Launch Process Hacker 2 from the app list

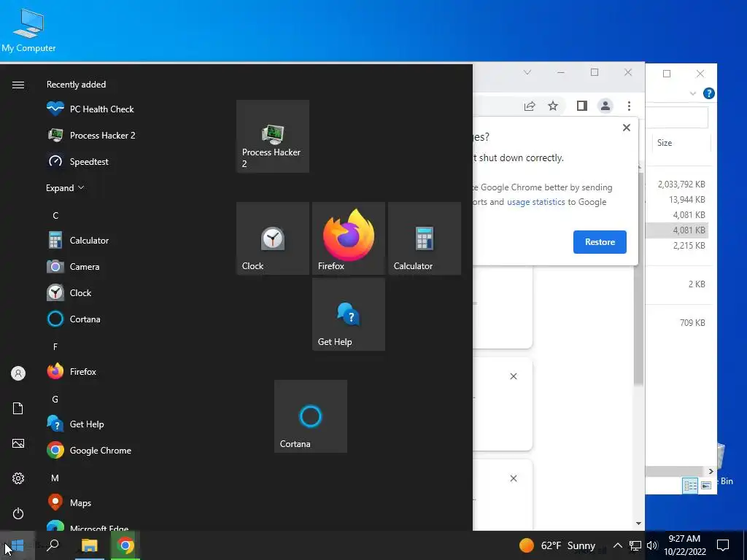coord(90,135)
